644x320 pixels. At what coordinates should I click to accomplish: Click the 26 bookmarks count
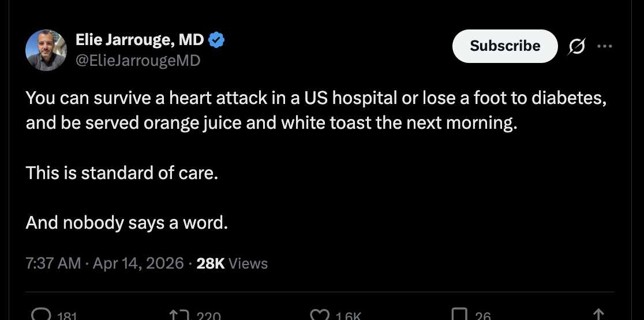(x=482, y=316)
